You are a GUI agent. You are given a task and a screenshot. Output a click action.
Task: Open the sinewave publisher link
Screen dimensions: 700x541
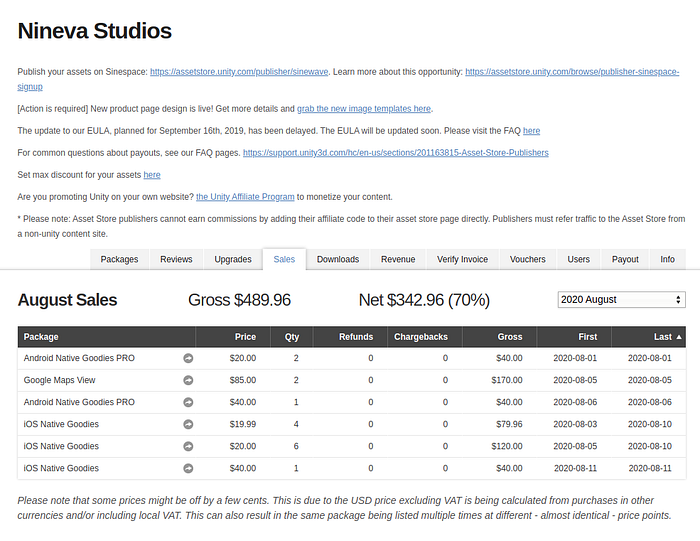coord(239,72)
